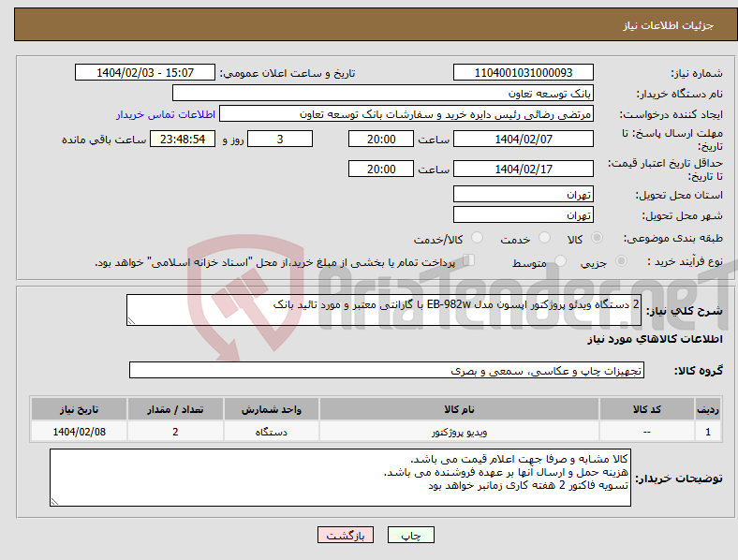Click the ویدیو پروژکتور table cell
The image size is (738, 560).
point(459,431)
